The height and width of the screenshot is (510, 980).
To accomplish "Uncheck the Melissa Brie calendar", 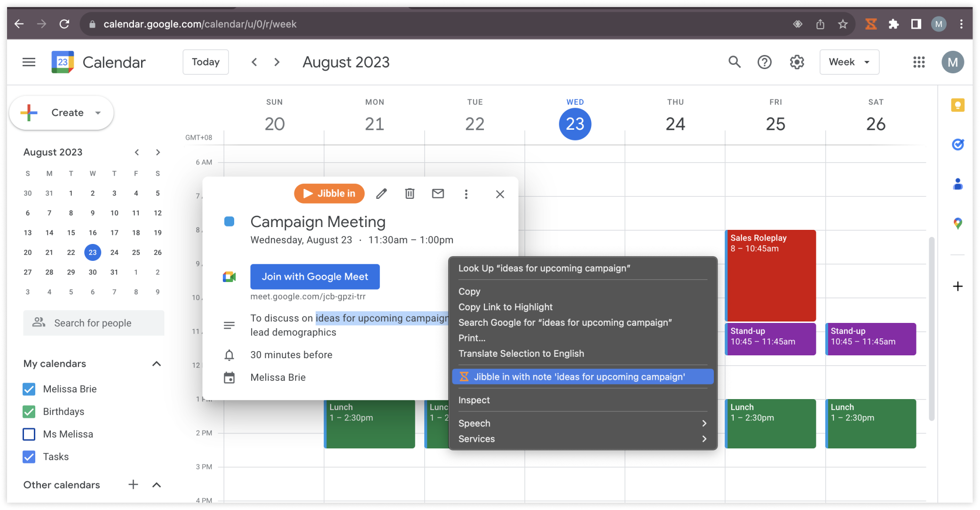I will pyautogui.click(x=29, y=389).
